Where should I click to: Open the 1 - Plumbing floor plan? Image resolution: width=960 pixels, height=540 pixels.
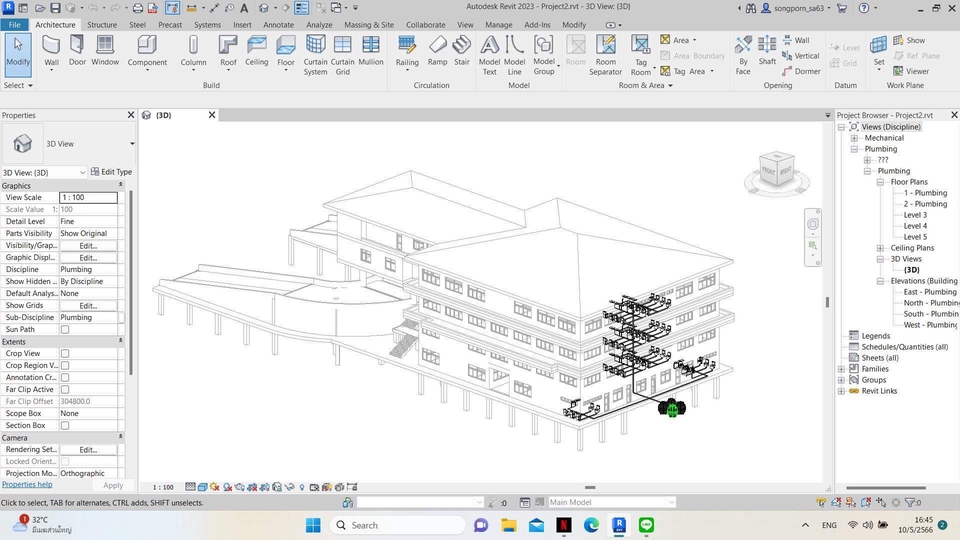(x=925, y=193)
